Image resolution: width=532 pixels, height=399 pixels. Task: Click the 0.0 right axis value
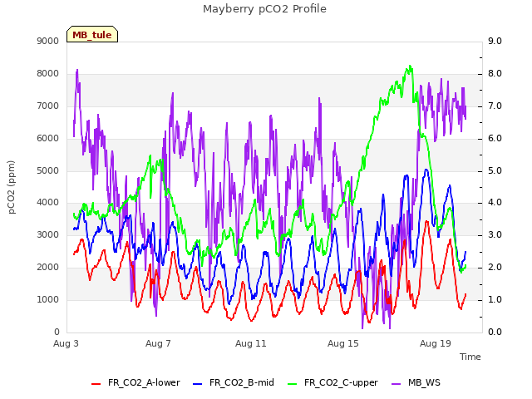(x=495, y=332)
